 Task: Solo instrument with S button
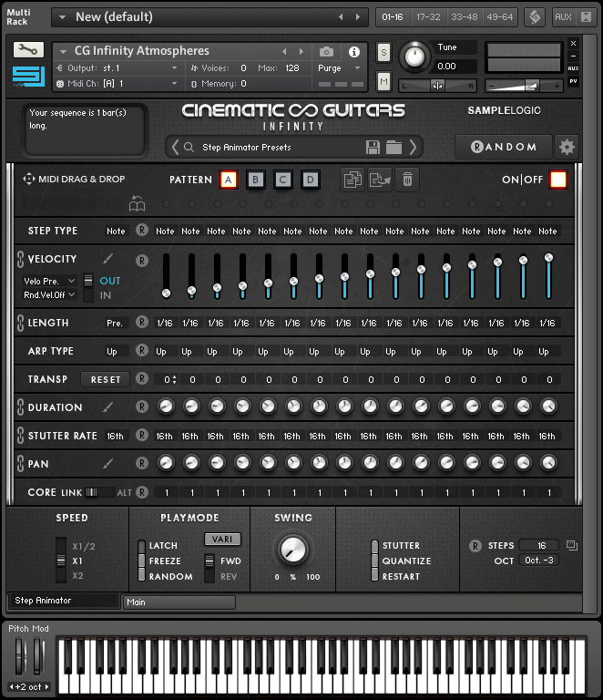click(x=383, y=53)
